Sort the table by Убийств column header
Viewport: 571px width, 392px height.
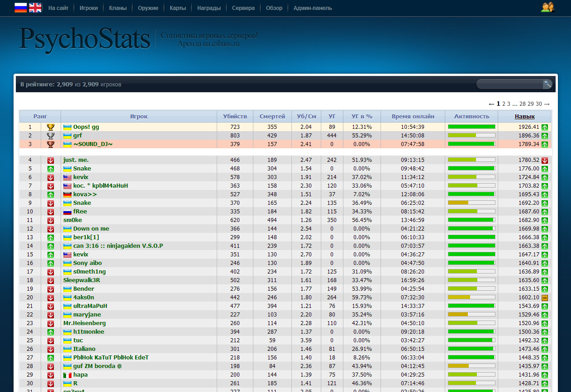pyautogui.click(x=235, y=116)
